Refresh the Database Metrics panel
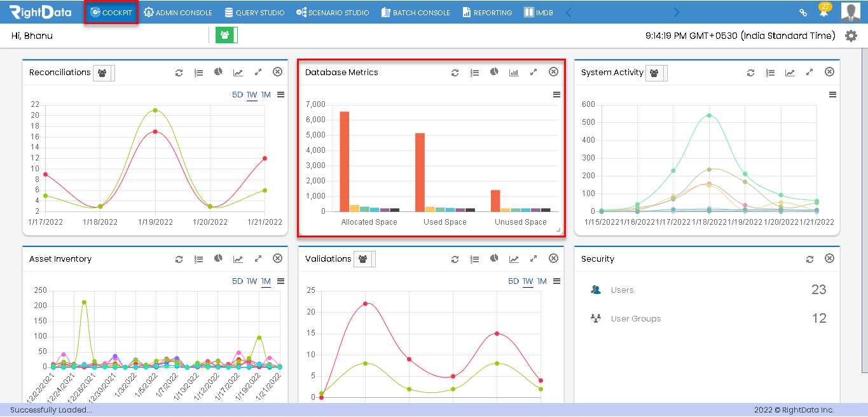This screenshot has width=868, height=417. [x=455, y=73]
